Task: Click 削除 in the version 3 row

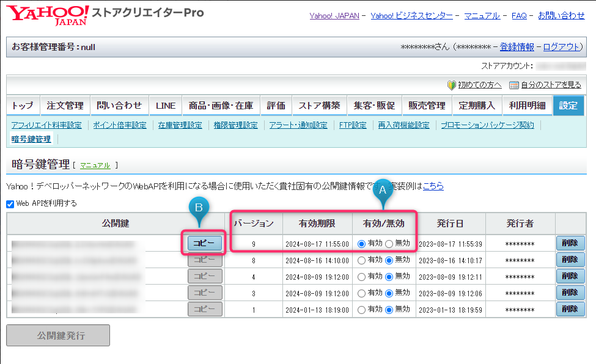Action: (x=570, y=293)
